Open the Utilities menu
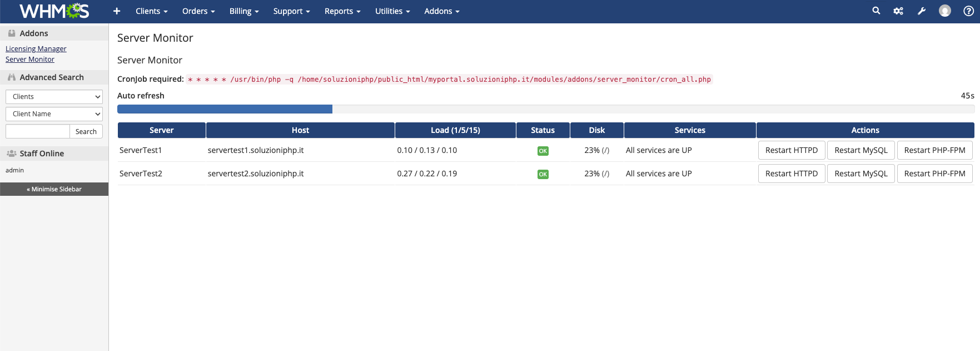Screen dimensions: 980x351 tap(392, 11)
